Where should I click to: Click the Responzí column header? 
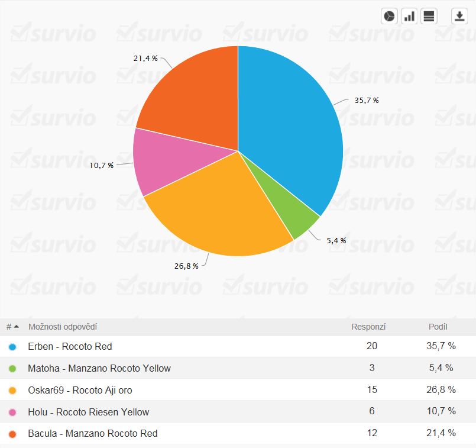(368, 327)
